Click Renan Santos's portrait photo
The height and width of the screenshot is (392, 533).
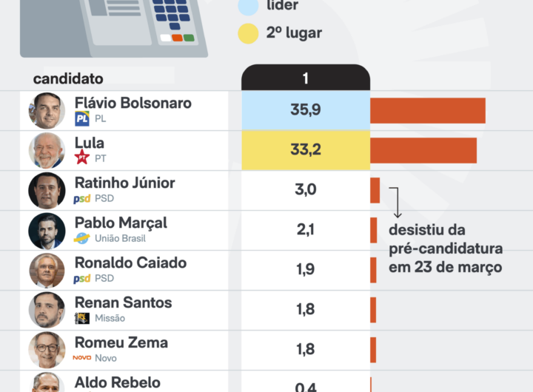[47, 311]
